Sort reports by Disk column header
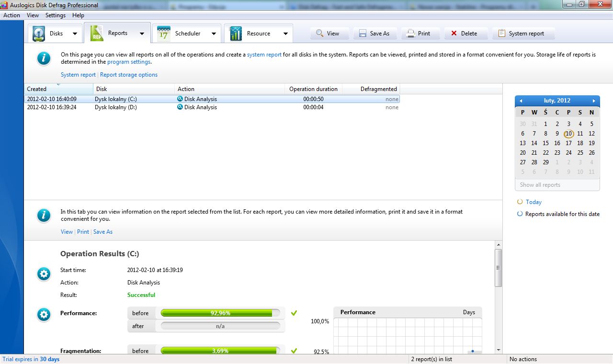 pos(134,89)
